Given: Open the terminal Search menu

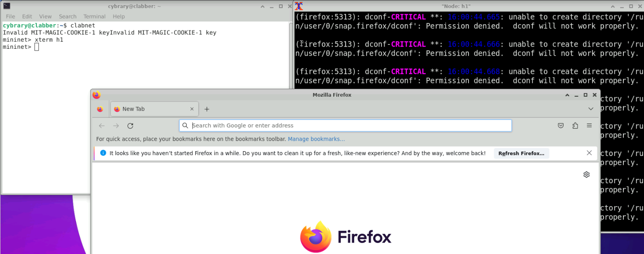Looking at the screenshot, I should point(68,16).
